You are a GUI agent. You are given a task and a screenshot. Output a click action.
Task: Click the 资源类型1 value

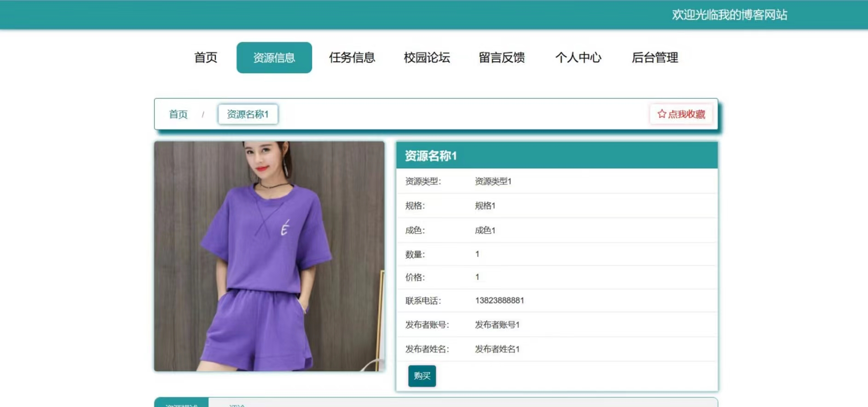(x=493, y=181)
